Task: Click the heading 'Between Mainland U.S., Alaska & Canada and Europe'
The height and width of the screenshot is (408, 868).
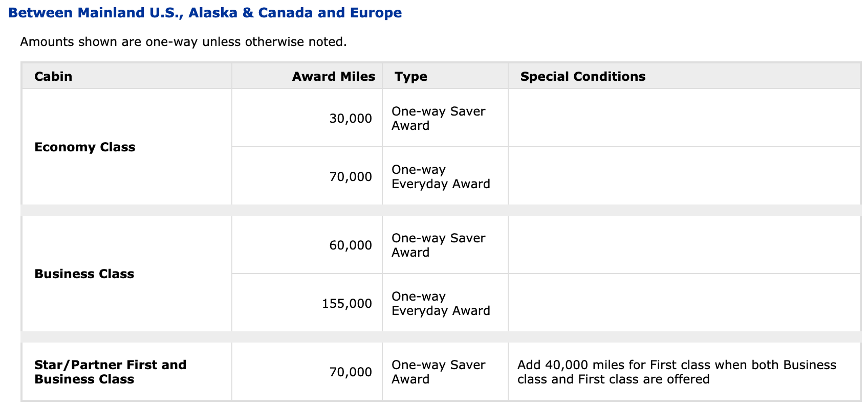Action: [205, 13]
